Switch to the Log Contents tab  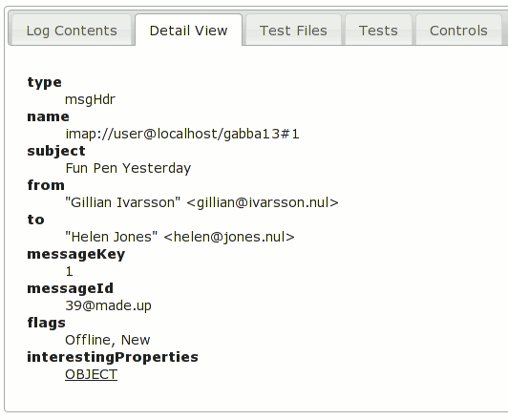(x=72, y=31)
